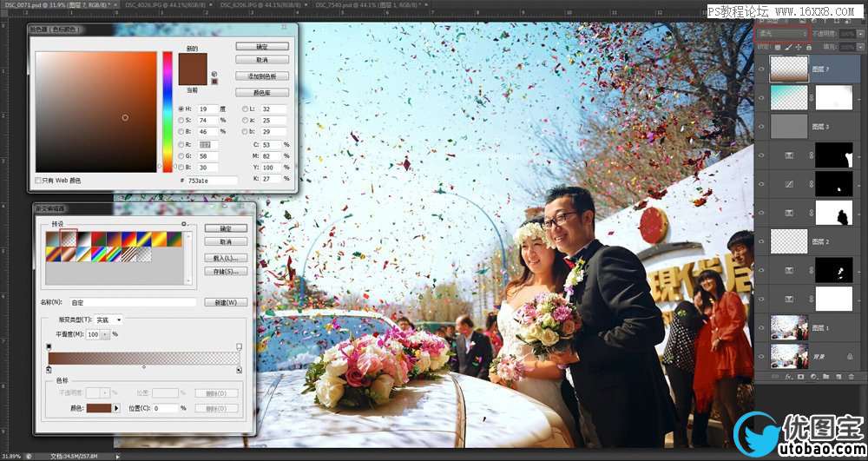This screenshot has height=461, width=868.
Task: Click the 名称(N) gradient name field
Action: (x=133, y=303)
